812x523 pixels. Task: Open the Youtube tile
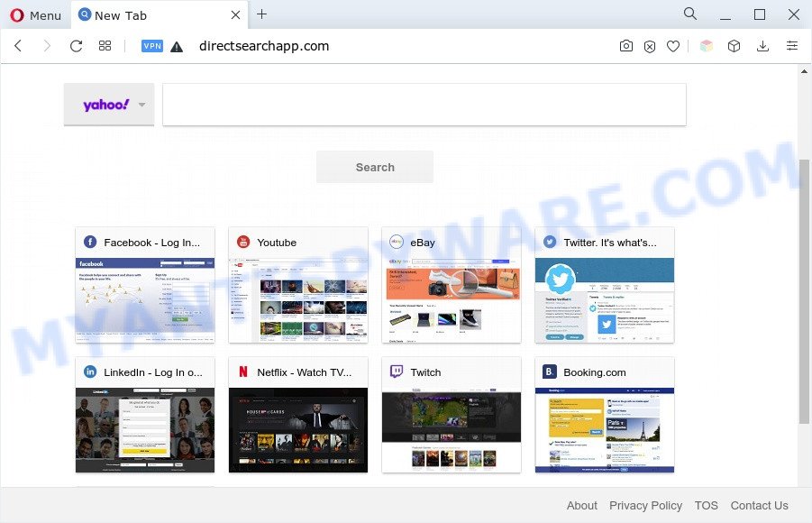point(298,285)
